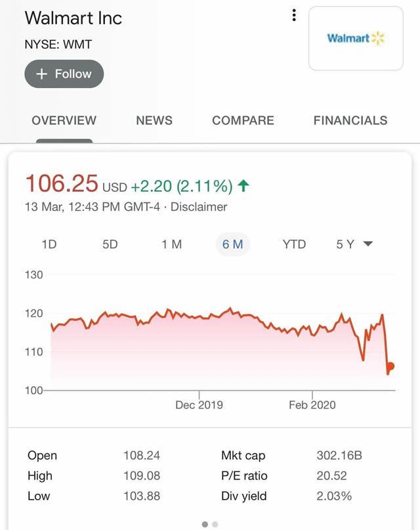Switch chart to YTD range
Screen dimensions: 420x530
(294, 244)
